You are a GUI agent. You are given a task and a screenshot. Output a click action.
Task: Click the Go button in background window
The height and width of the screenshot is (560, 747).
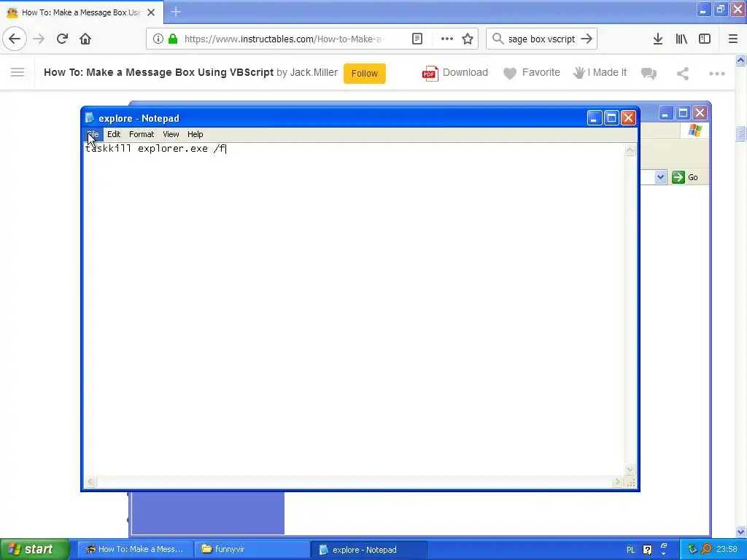click(684, 177)
